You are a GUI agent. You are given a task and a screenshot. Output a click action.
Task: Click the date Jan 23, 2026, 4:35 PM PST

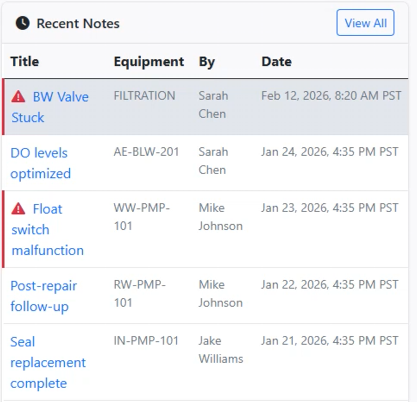coord(330,208)
